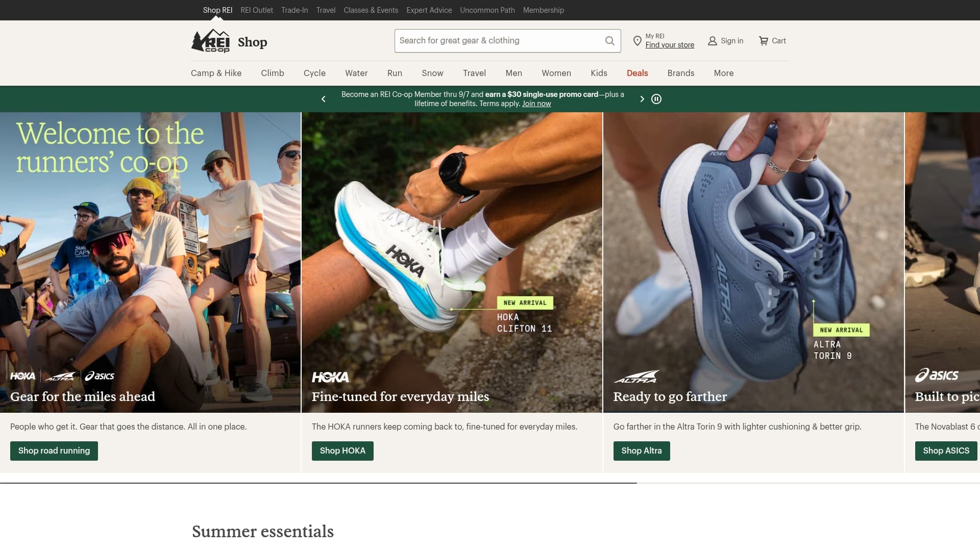Click the REI Co-op logo
This screenshot has height=551, width=980.
(210, 41)
